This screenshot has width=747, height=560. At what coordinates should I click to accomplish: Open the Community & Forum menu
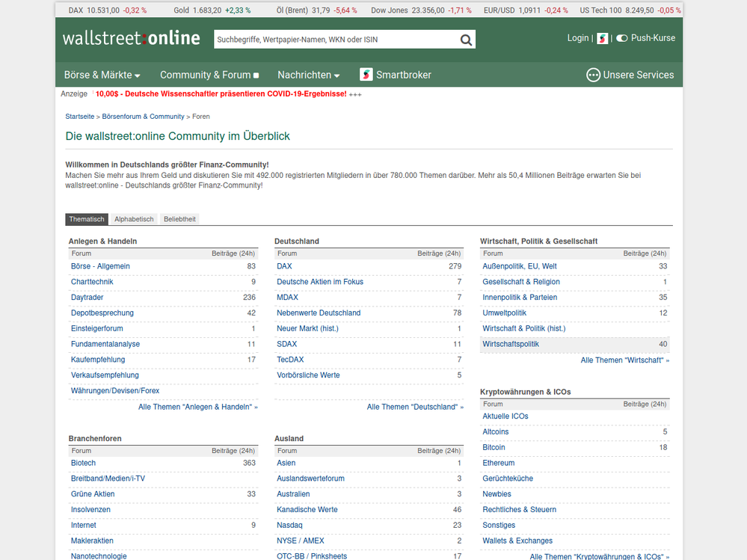tap(209, 75)
